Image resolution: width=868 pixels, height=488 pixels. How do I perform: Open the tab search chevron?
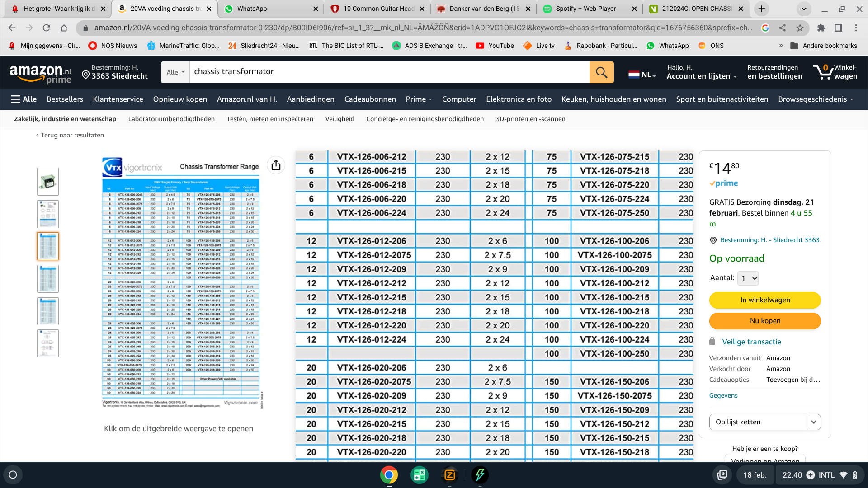click(804, 9)
